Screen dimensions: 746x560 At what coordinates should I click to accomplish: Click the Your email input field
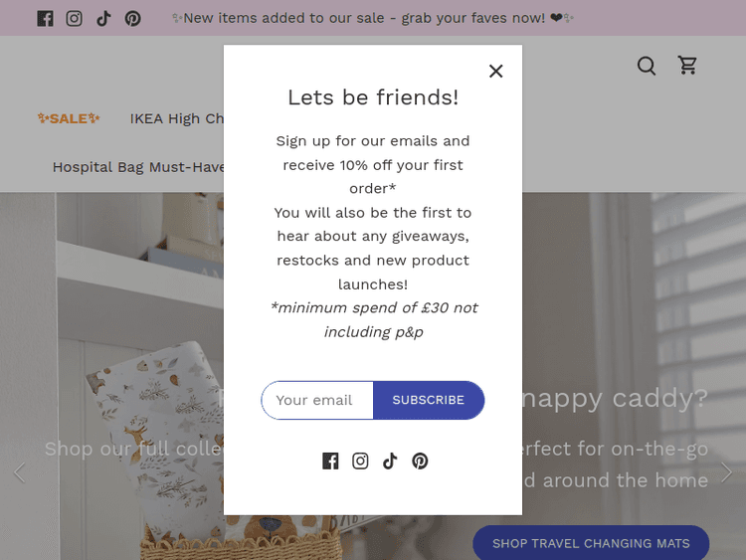tap(316, 400)
